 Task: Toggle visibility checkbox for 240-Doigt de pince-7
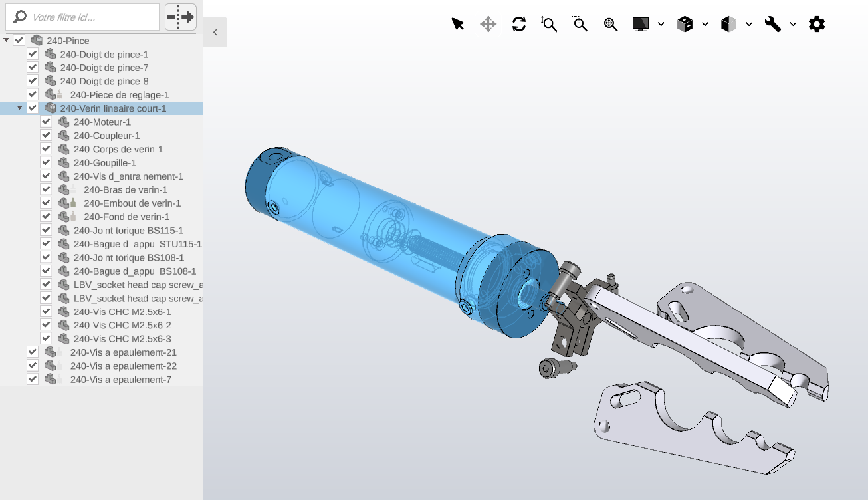(x=32, y=68)
